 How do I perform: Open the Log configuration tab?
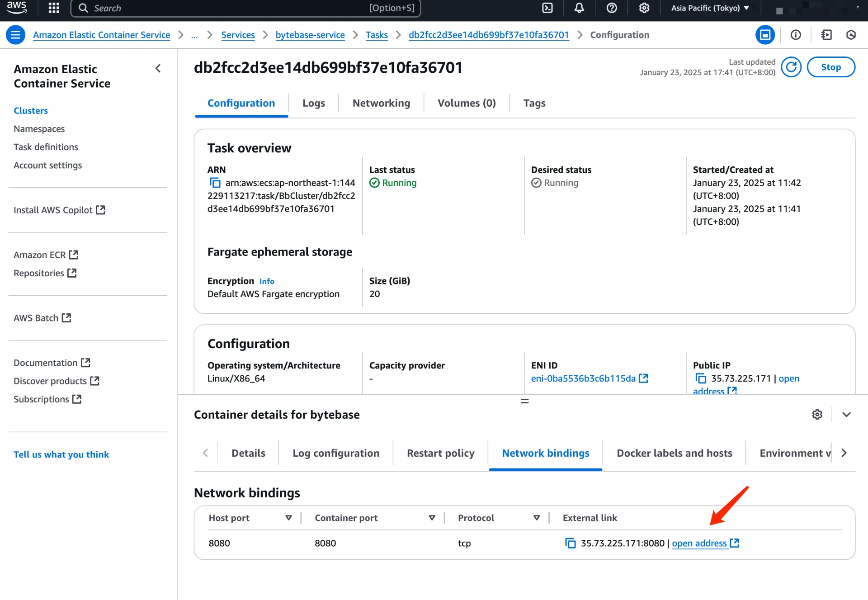(336, 453)
